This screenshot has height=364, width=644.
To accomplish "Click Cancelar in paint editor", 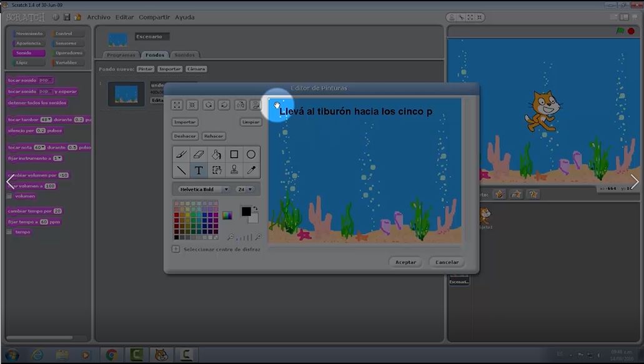I will pos(447,262).
